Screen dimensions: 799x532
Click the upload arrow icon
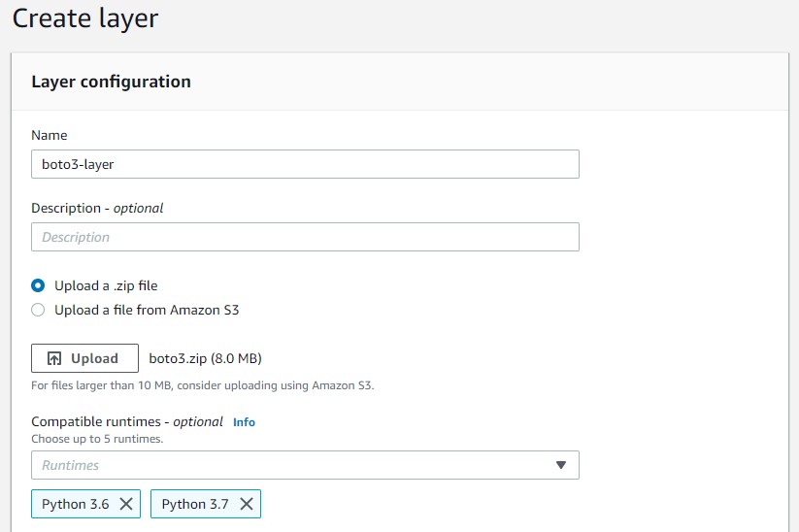(55, 358)
